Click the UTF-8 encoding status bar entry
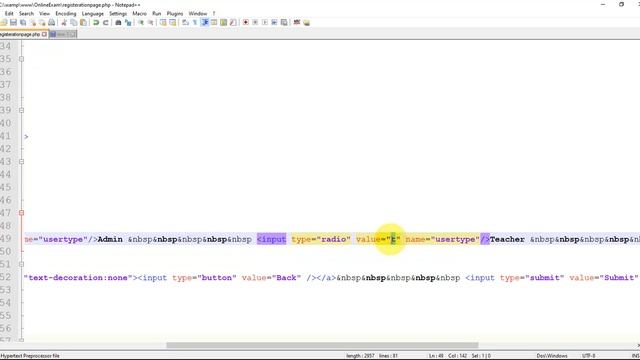Screen dimensions: 640x360 (x=589, y=356)
